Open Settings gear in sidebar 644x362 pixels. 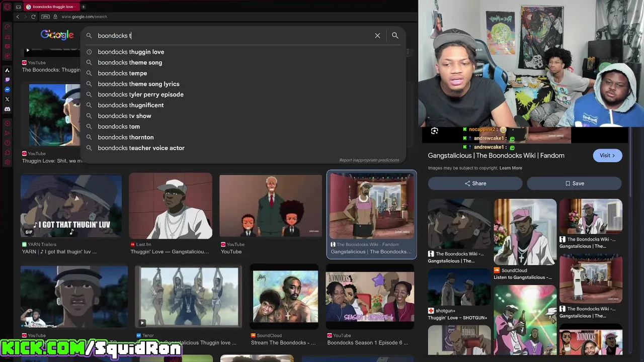(7, 162)
